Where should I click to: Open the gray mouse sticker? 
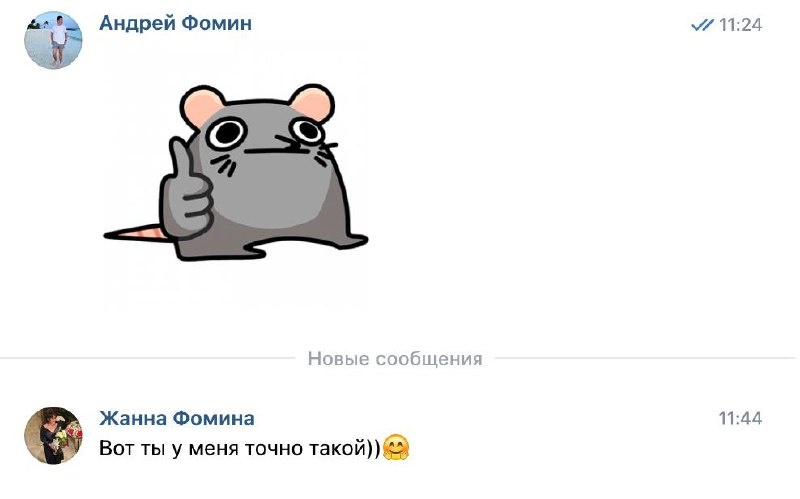coord(235,172)
